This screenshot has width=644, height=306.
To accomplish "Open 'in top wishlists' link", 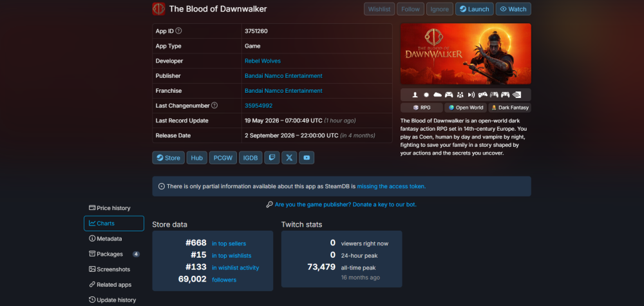I will pos(232,256).
